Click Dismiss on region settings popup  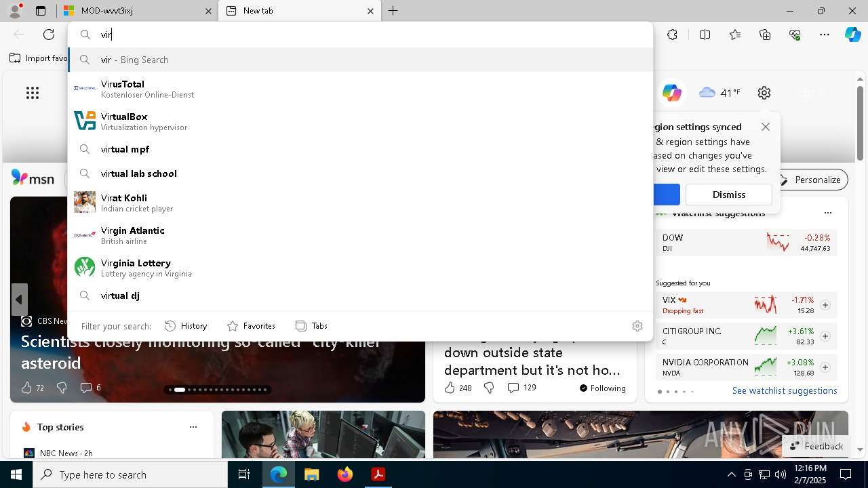(729, 195)
